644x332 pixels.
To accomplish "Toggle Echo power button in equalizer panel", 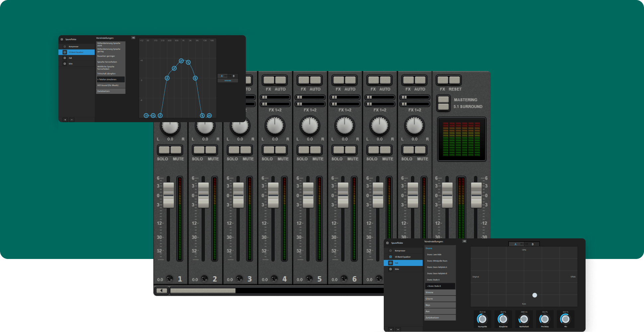I will point(65,64).
